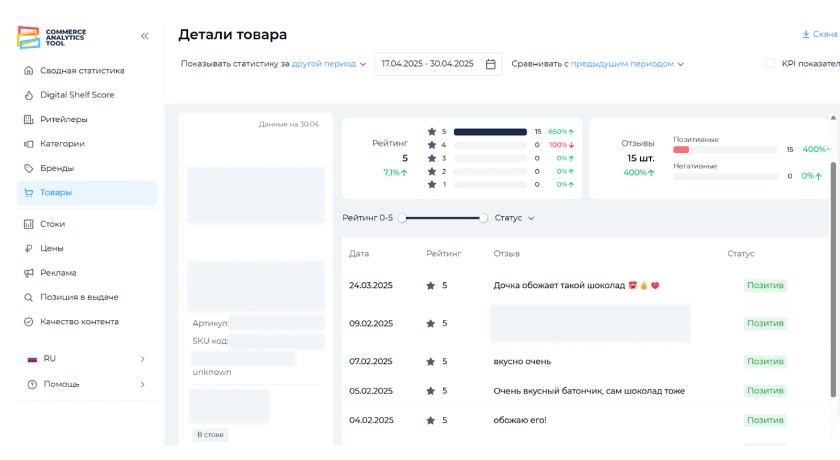Open Цены section

(87, 248)
